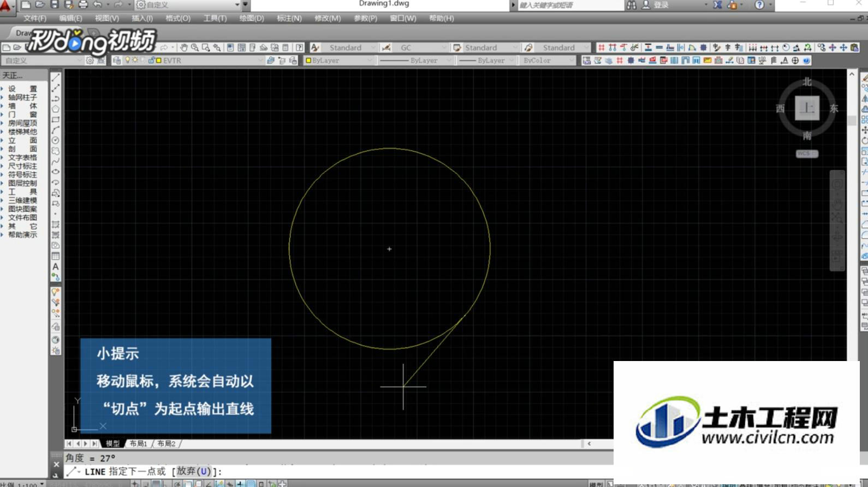The height and width of the screenshot is (487, 868).
Task: Click the Print icon in quick access bar
Action: click(83, 5)
